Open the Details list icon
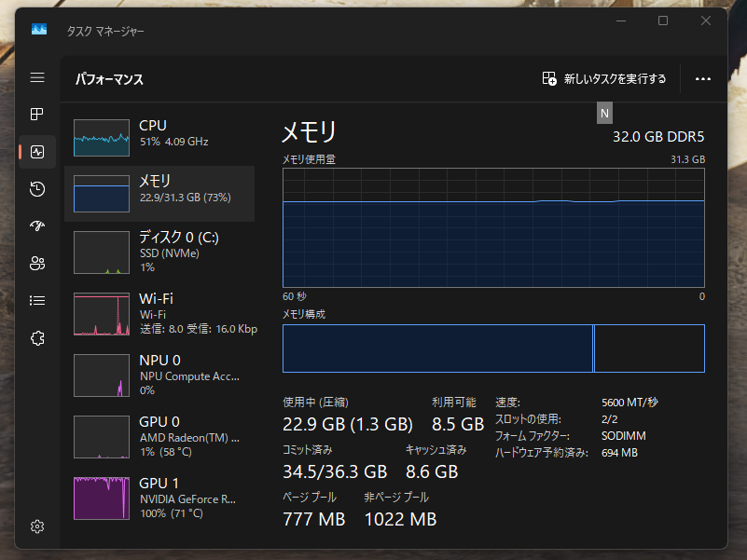 point(37,300)
